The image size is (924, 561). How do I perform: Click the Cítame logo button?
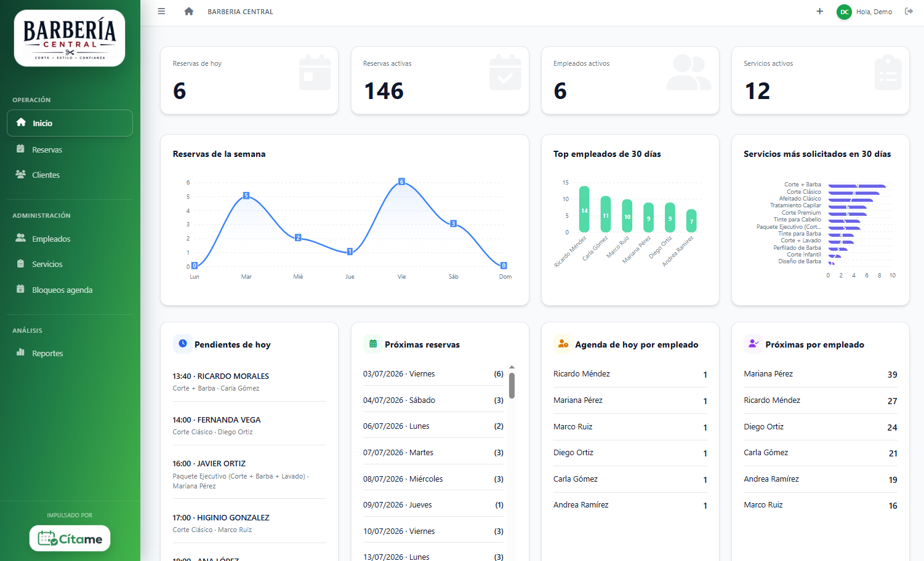70,538
